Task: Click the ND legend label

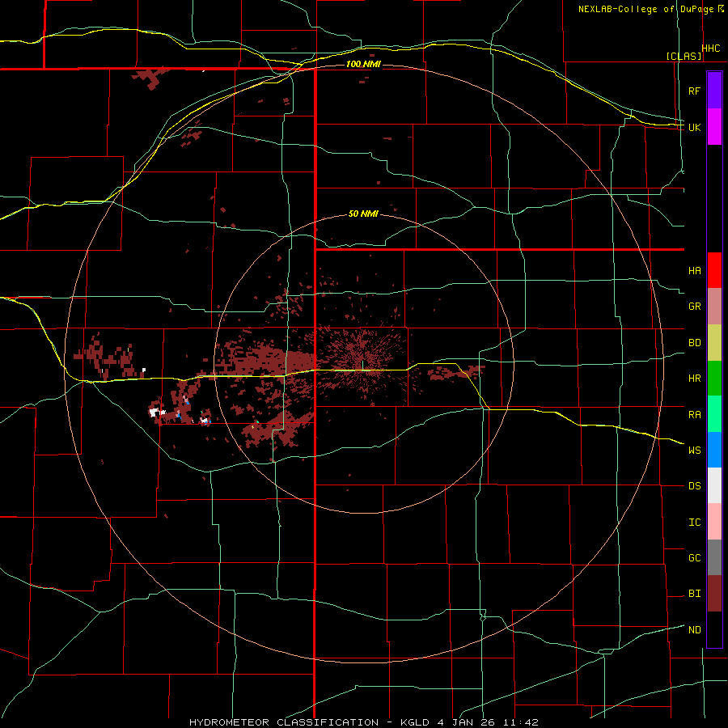Action: [x=694, y=630]
